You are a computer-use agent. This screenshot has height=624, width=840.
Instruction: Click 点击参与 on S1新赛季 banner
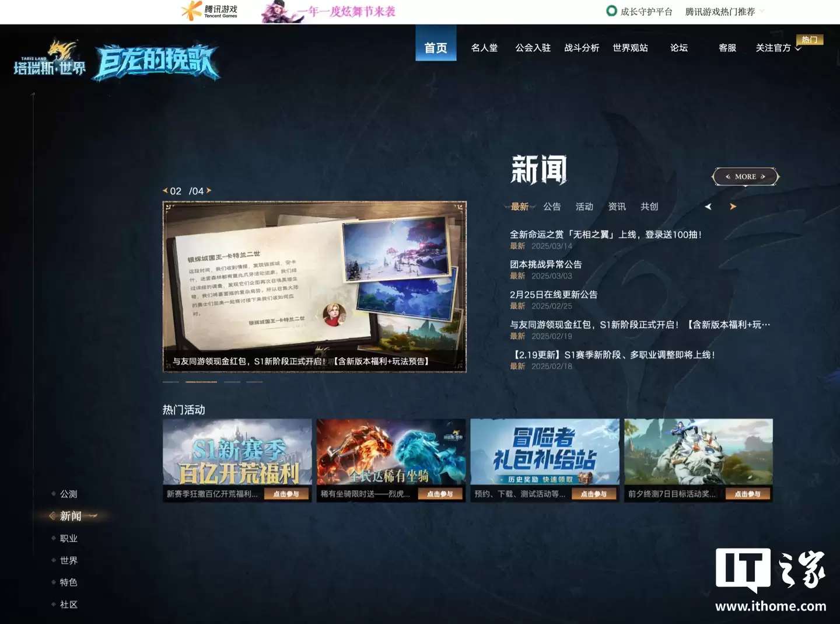tap(286, 494)
